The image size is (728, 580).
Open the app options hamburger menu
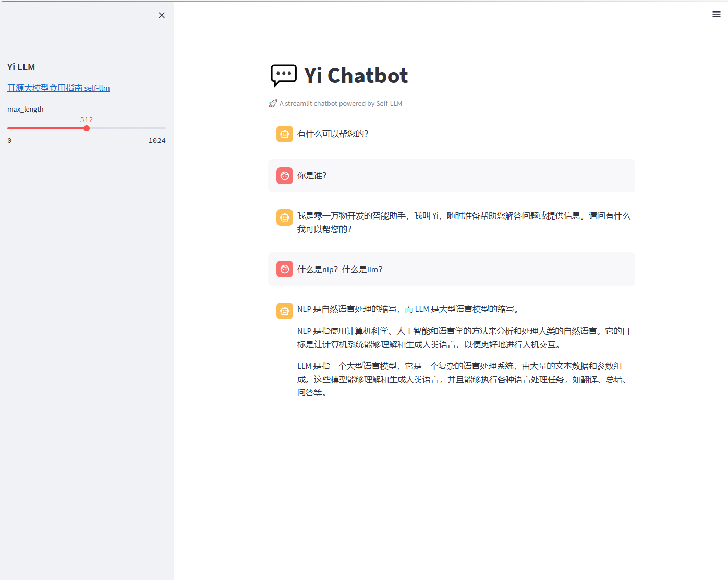[716, 14]
